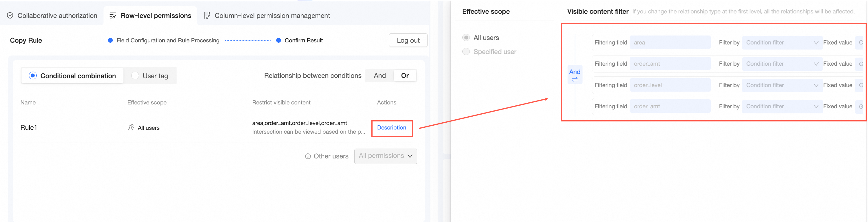Click the Rule1 name cell
The height and width of the screenshot is (222, 868).
coord(29,127)
